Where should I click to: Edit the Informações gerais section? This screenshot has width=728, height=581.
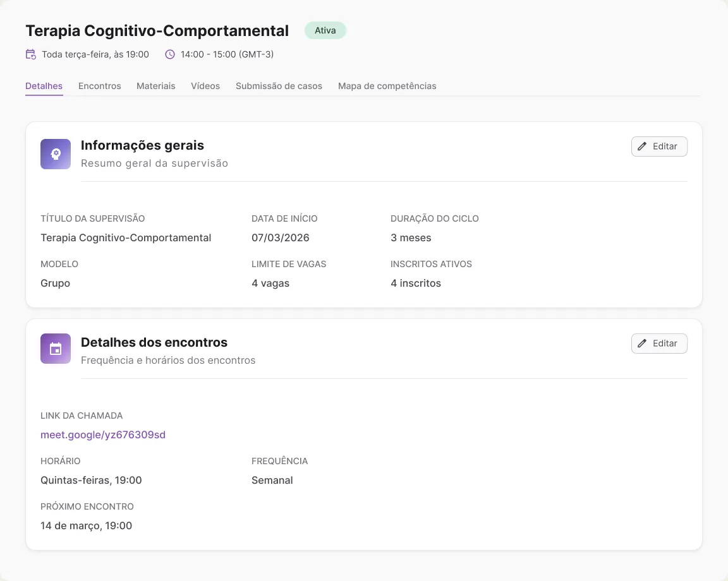pyautogui.click(x=659, y=147)
